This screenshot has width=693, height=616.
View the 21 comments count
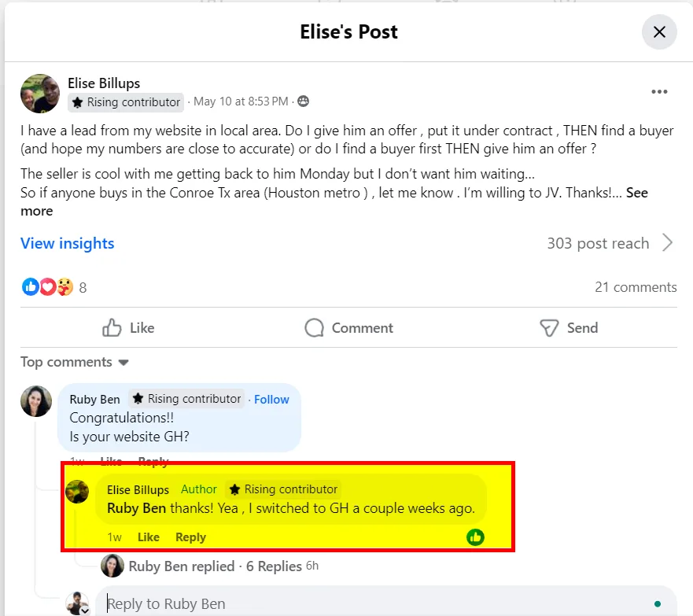(636, 287)
